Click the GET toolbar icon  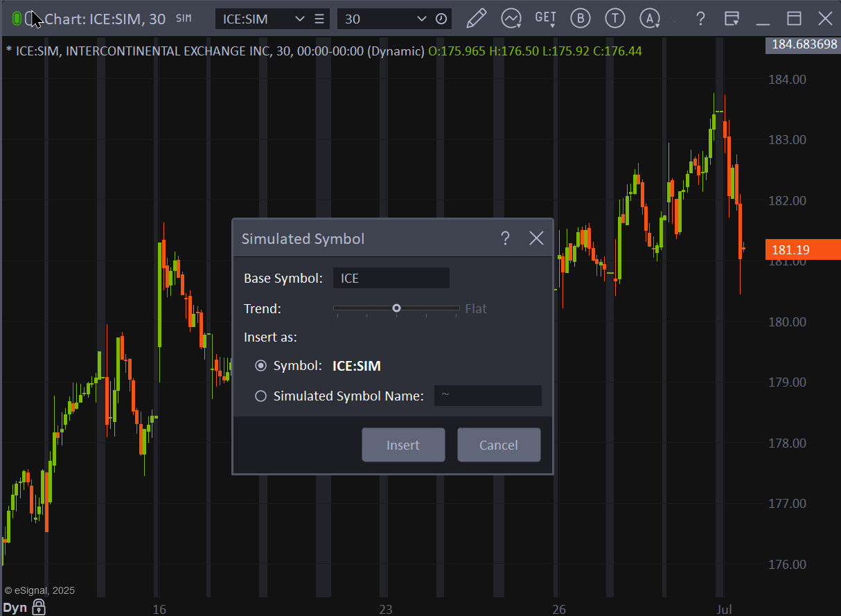[545, 19]
